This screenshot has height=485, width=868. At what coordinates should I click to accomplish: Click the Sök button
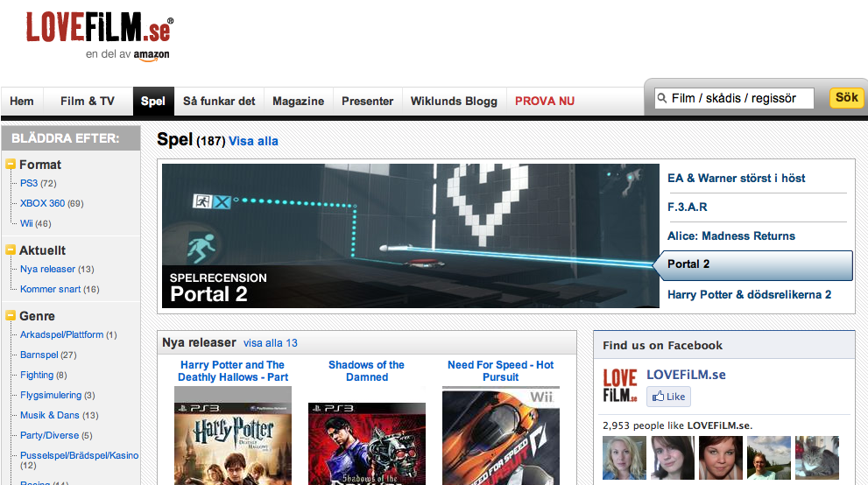[x=846, y=98]
